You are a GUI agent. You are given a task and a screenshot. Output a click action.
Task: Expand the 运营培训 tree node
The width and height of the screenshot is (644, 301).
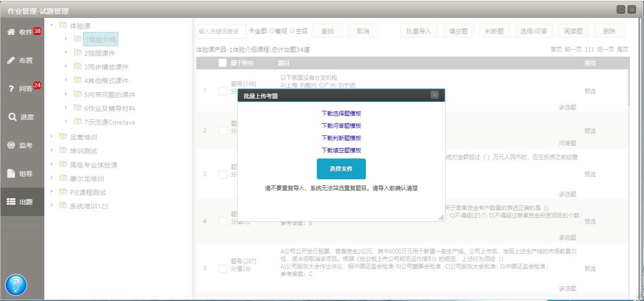point(51,137)
